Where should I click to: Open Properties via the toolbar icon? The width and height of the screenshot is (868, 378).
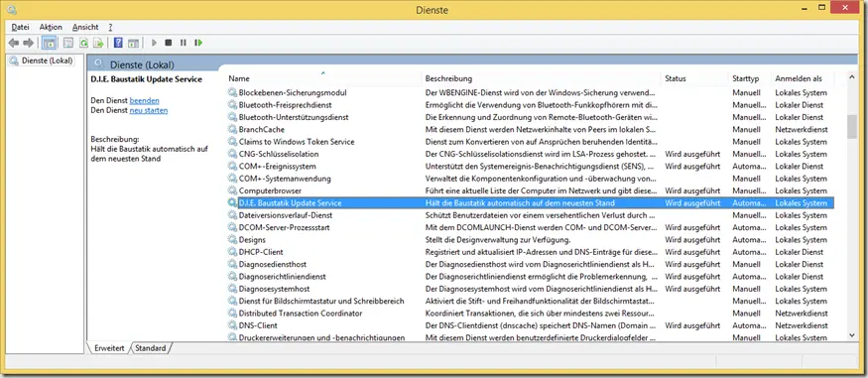(x=68, y=43)
